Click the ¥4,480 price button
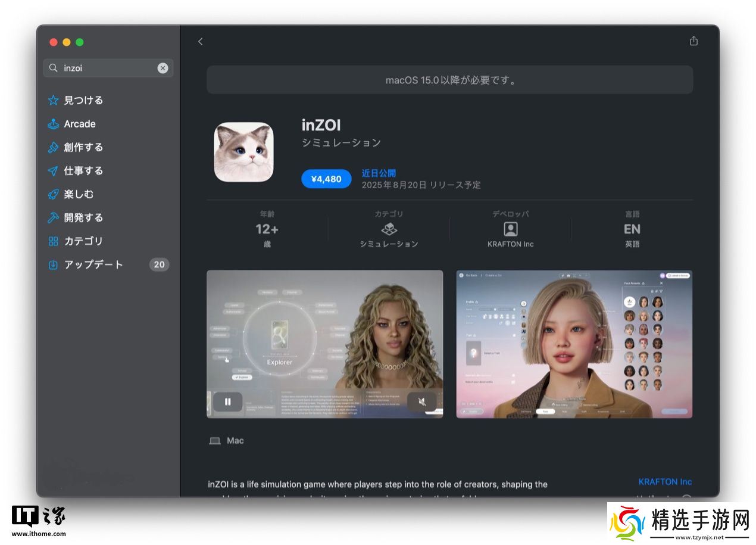 tap(326, 179)
